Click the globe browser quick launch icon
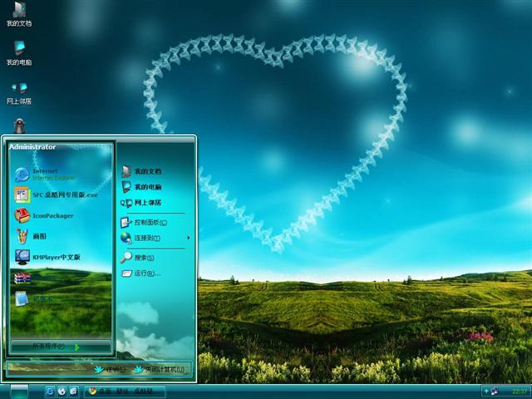532x399 pixels. [62, 392]
